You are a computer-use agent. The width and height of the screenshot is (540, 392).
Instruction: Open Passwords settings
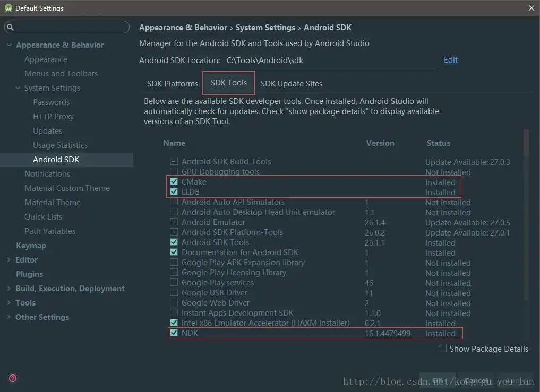pyautogui.click(x=52, y=102)
